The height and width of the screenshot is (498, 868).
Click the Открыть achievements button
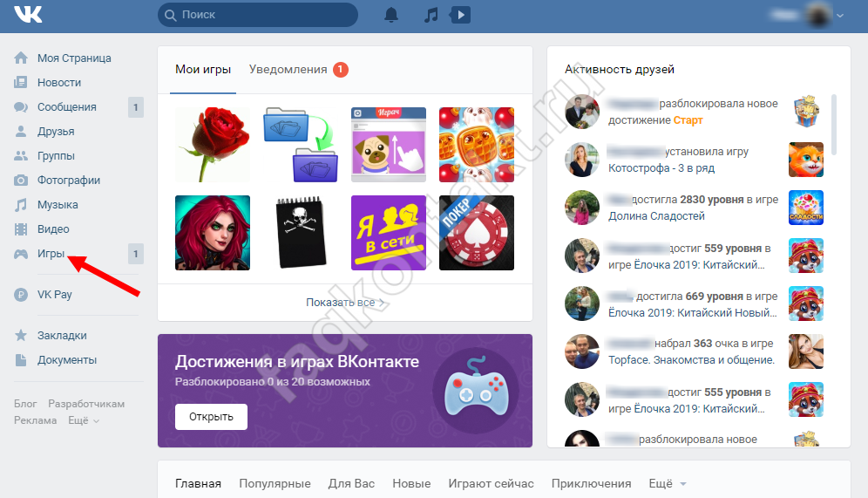[211, 417]
